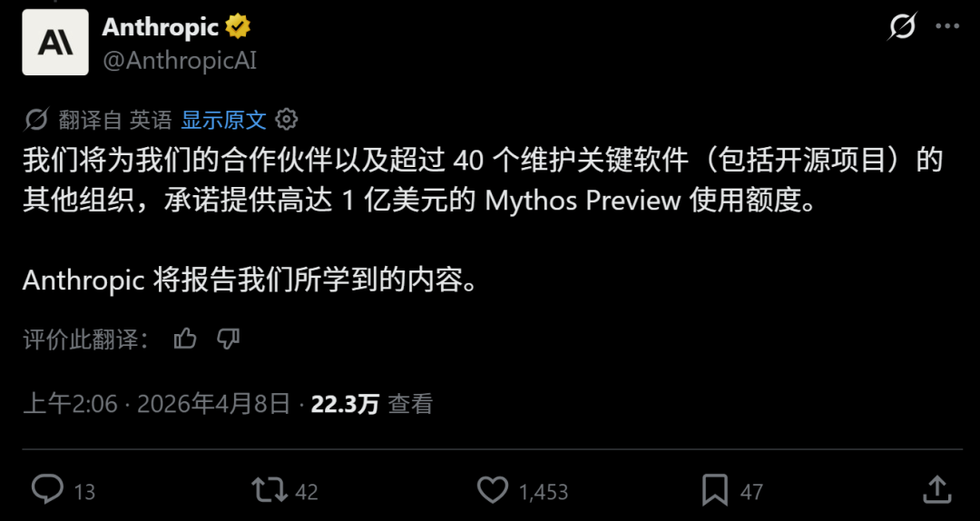Image resolution: width=980 pixels, height=521 pixels.
Task: Open Grok icon at top right
Action: 903,26
